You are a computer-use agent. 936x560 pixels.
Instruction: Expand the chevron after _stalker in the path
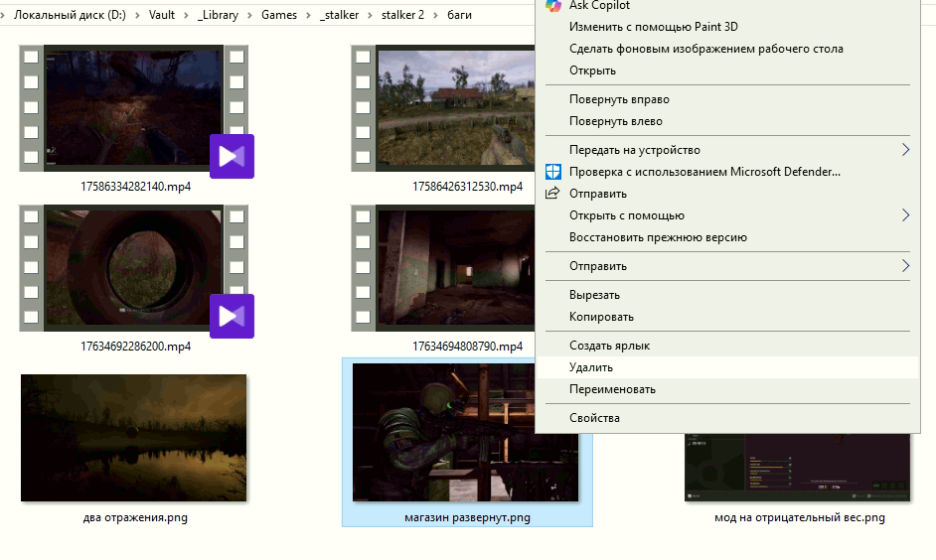click(x=370, y=15)
